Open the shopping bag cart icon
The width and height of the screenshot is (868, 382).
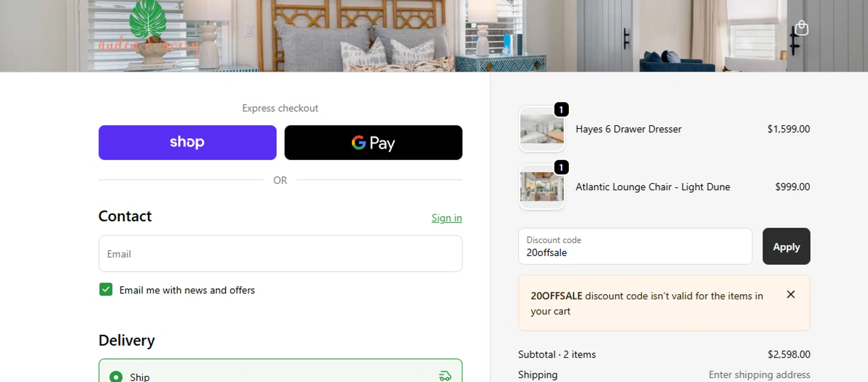tap(801, 28)
